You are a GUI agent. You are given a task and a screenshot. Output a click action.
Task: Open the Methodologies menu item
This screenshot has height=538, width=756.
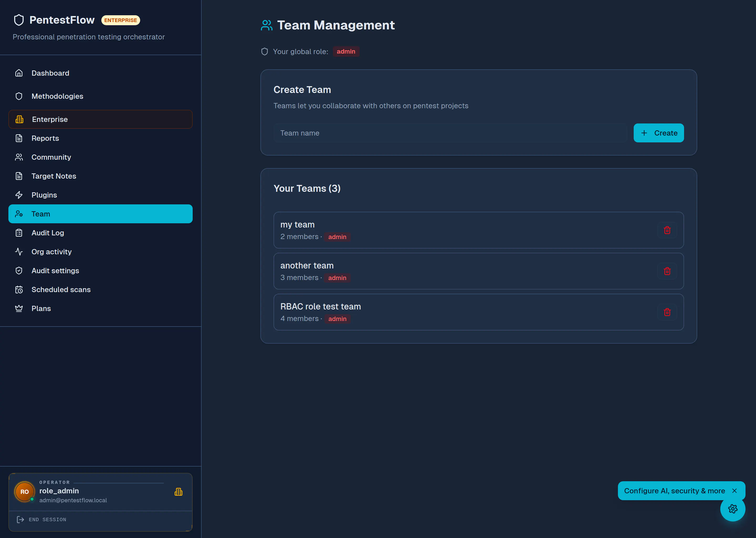(x=100, y=96)
